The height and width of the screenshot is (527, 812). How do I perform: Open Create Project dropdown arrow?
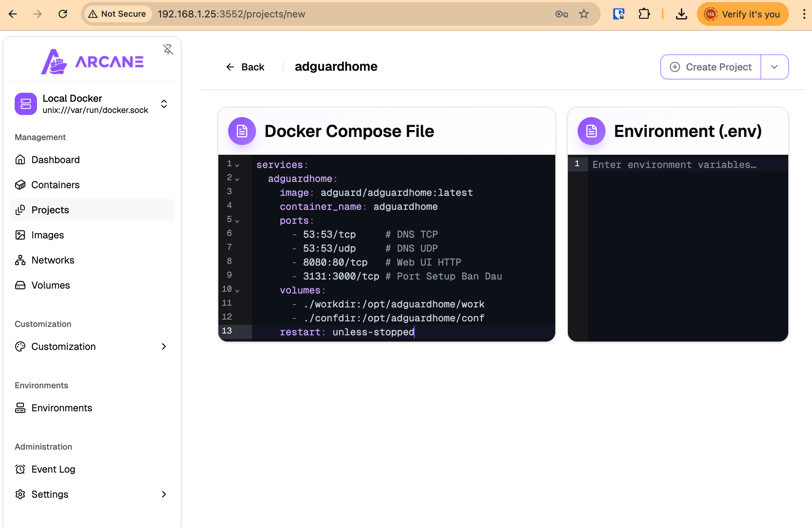[774, 67]
